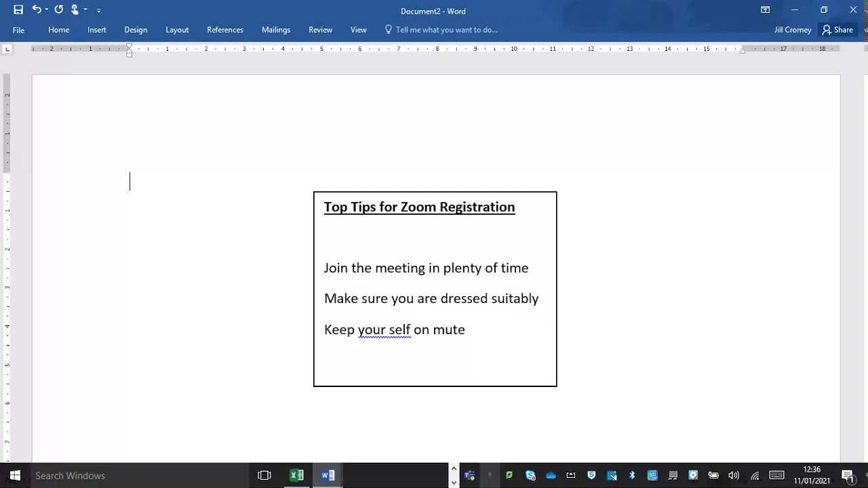This screenshot has width=868, height=488.
Task: Click the Share button
Action: coord(837,30)
